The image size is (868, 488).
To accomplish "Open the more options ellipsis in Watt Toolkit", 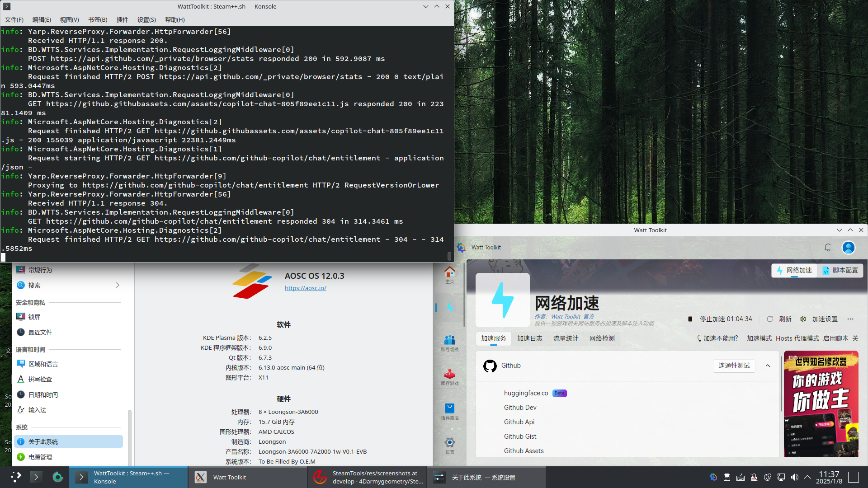I will click(850, 319).
